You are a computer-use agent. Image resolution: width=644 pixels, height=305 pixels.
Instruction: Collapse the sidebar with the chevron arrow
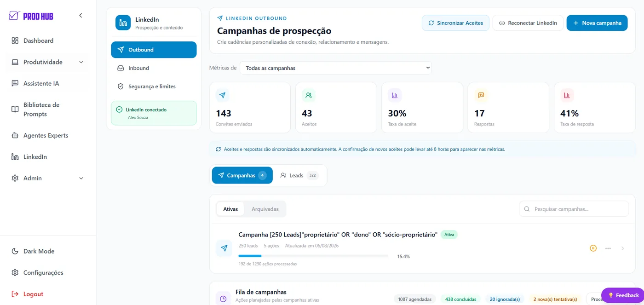click(x=80, y=16)
